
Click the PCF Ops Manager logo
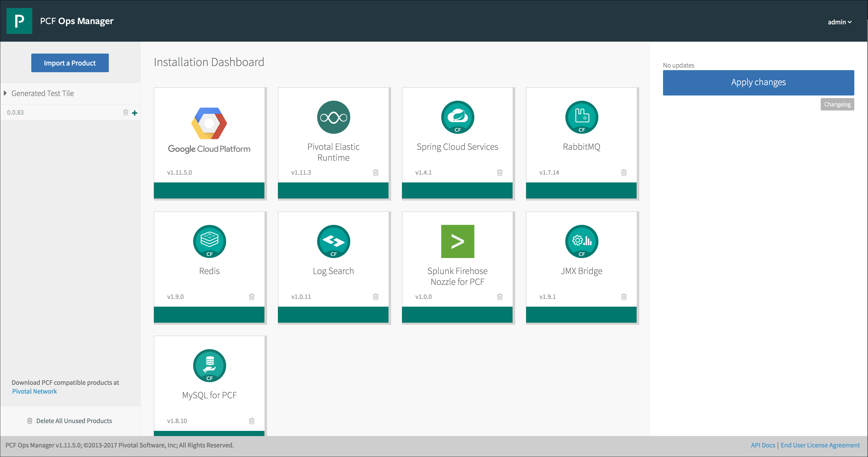point(19,21)
